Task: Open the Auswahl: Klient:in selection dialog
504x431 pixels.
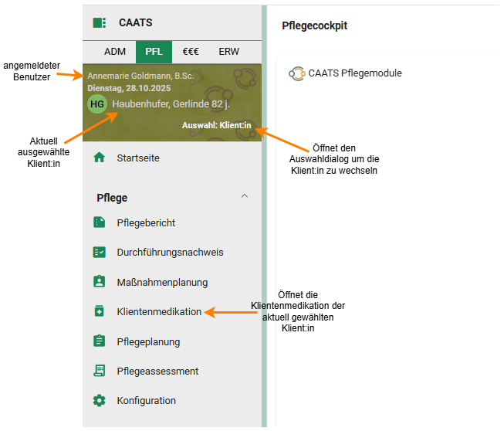Action: pyautogui.click(x=216, y=125)
